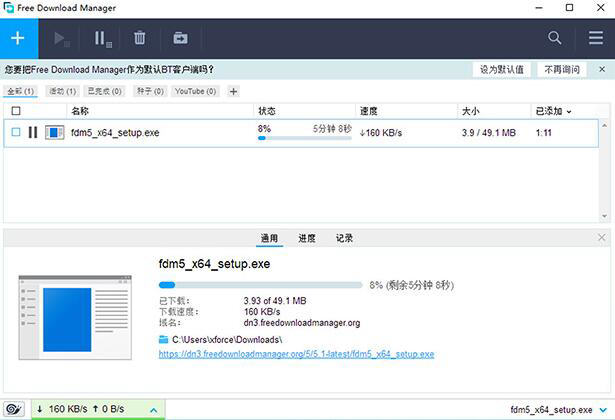Click the row progress bar at 8%
615x420 pixels.
pyautogui.click(x=304, y=138)
